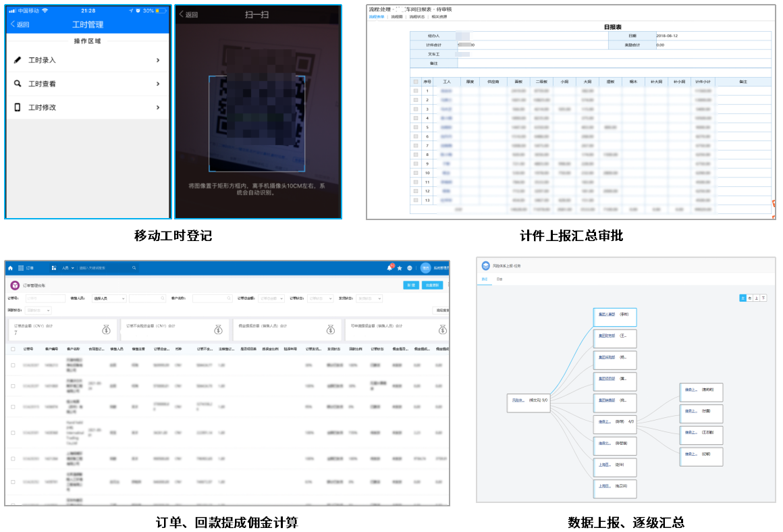Select the 右 layout direction button
This screenshot has height=532, width=783.
click(x=749, y=298)
